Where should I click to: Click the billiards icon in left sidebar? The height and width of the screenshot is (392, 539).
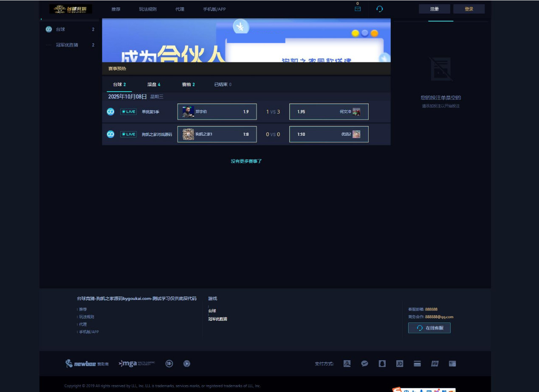(x=49, y=29)
